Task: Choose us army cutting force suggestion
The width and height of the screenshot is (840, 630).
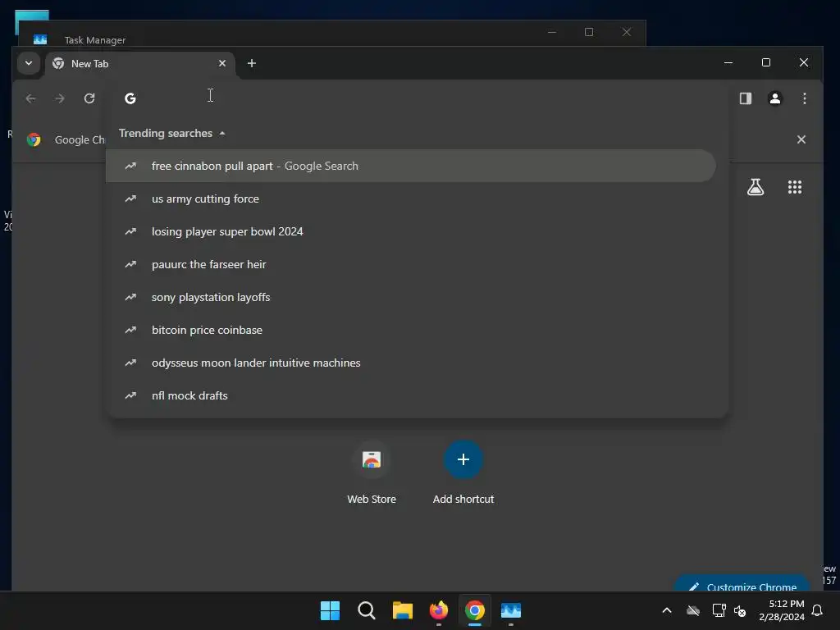Action: coord(410,199)
